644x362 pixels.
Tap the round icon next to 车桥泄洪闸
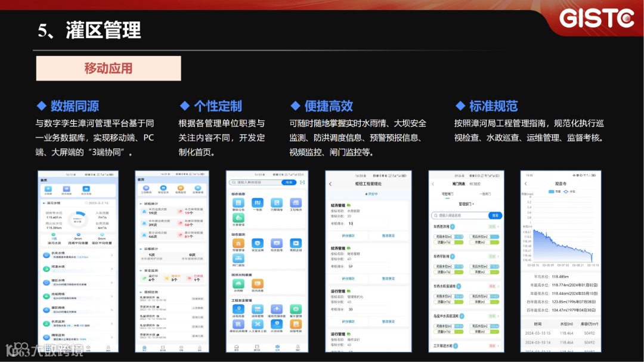[453, 227]
